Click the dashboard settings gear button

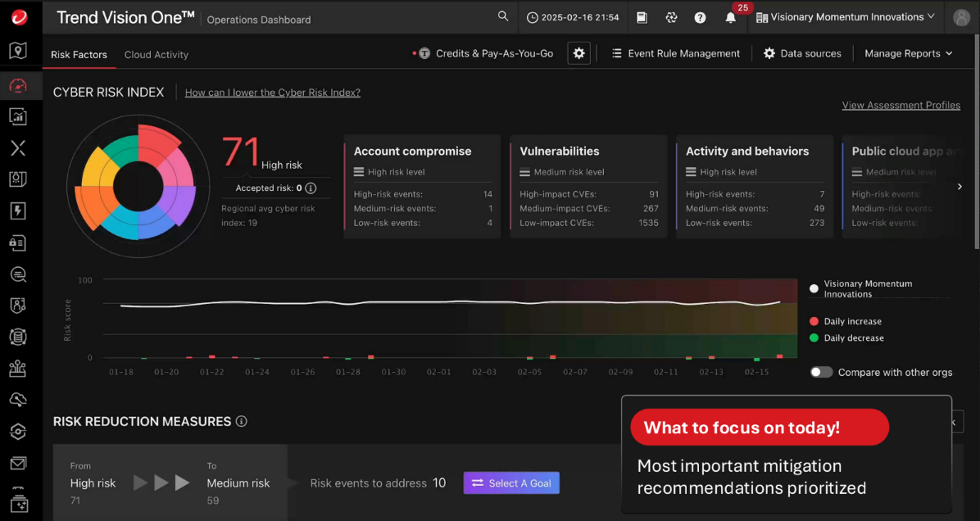[578, 54]
